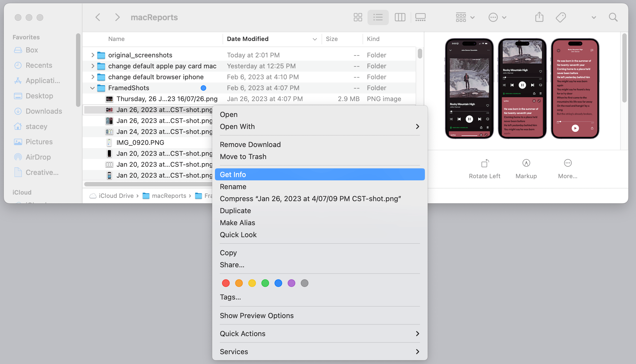Choose Remove Download
This screenshot has height=364, width=636.
[320, 145]
